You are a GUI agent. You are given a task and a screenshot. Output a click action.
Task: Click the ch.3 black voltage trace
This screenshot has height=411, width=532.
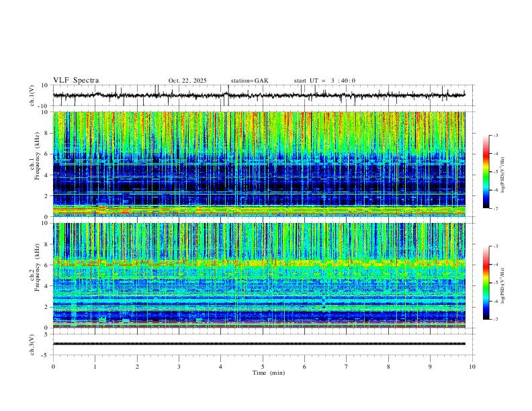(259, 344)
